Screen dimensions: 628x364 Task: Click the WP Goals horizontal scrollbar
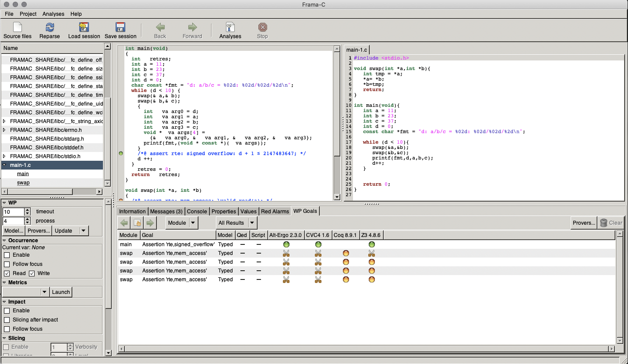click(367, 349)
